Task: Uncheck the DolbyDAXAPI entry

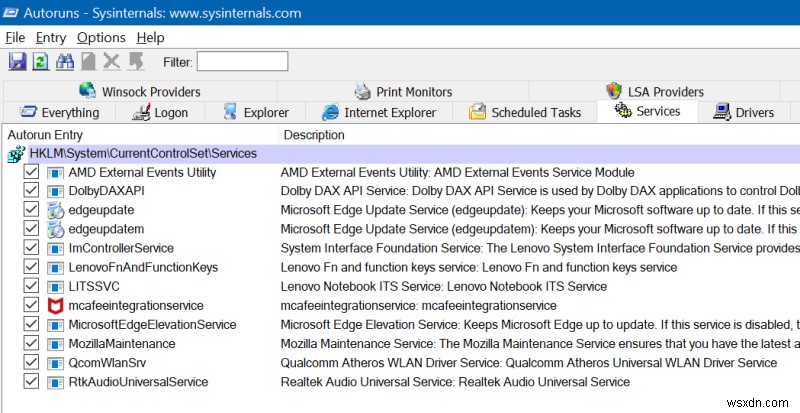Action: tap(31, 191)
